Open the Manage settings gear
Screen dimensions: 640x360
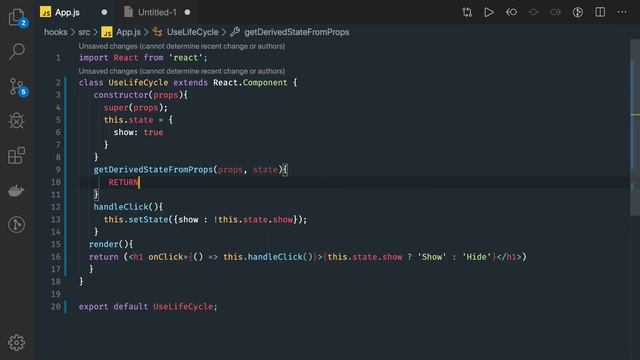tap(17, 342)
